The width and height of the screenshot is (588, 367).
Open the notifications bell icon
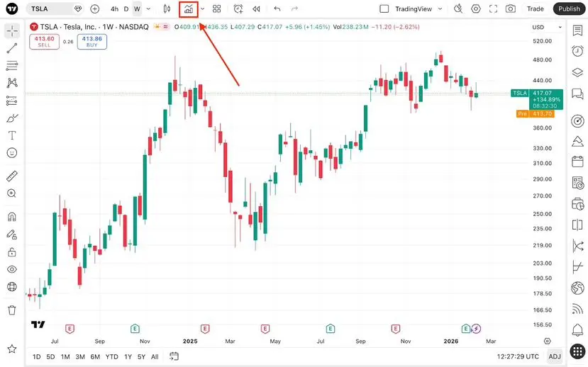[577, 330]
